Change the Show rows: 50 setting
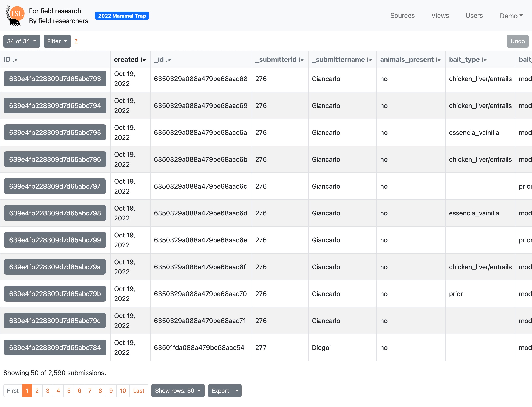 pyautogui.click(x=178, y=390)
